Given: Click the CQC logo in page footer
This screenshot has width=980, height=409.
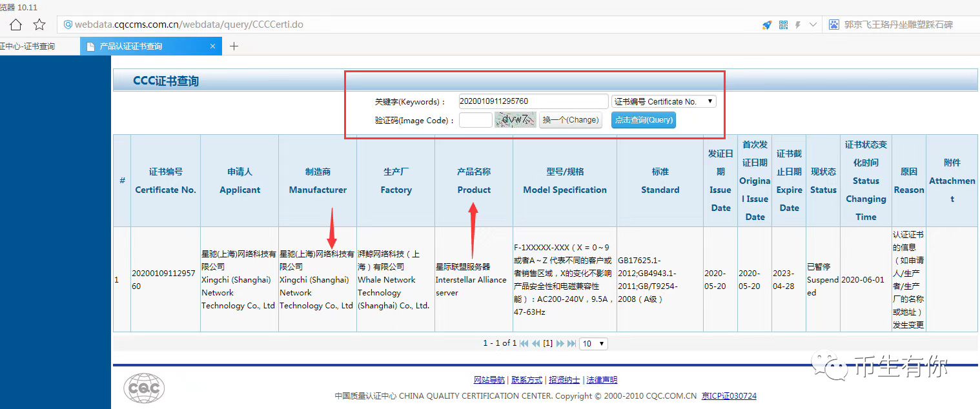Looking at the screenshot, I should [x=143, y=388].
